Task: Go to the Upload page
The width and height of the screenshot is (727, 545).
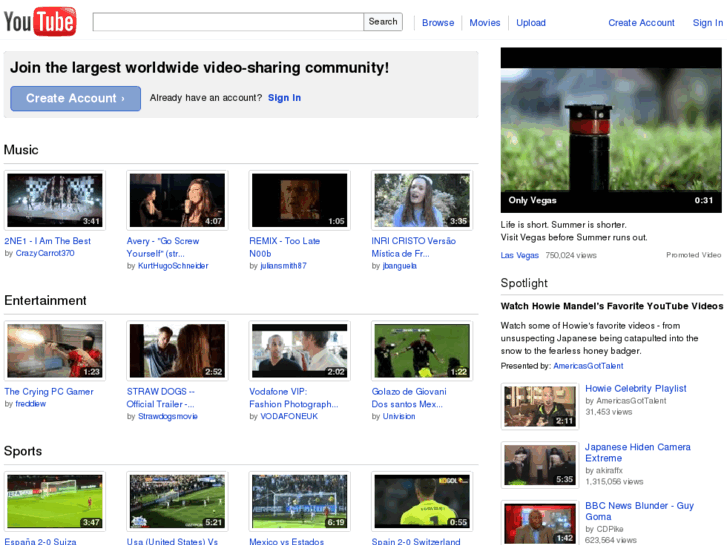Action: point(531,23)
